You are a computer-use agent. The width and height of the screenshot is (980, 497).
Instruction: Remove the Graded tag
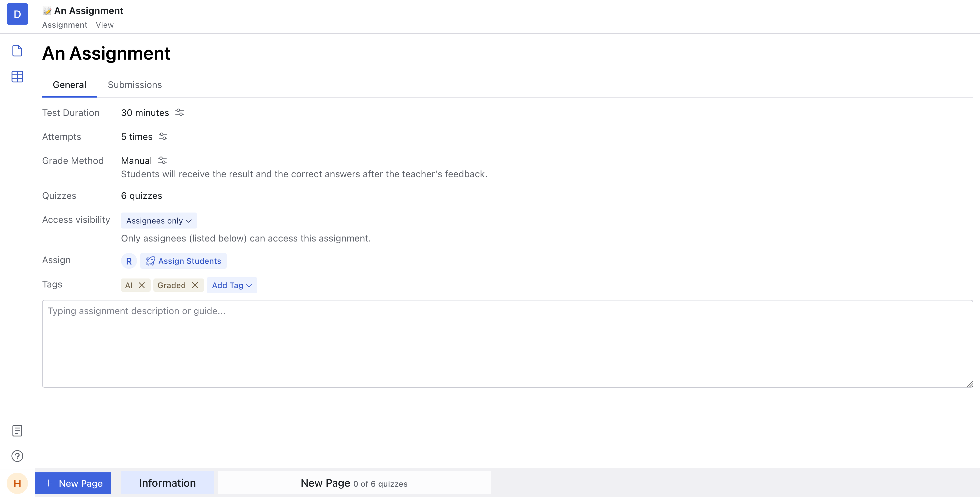click(x=195, y=285)
